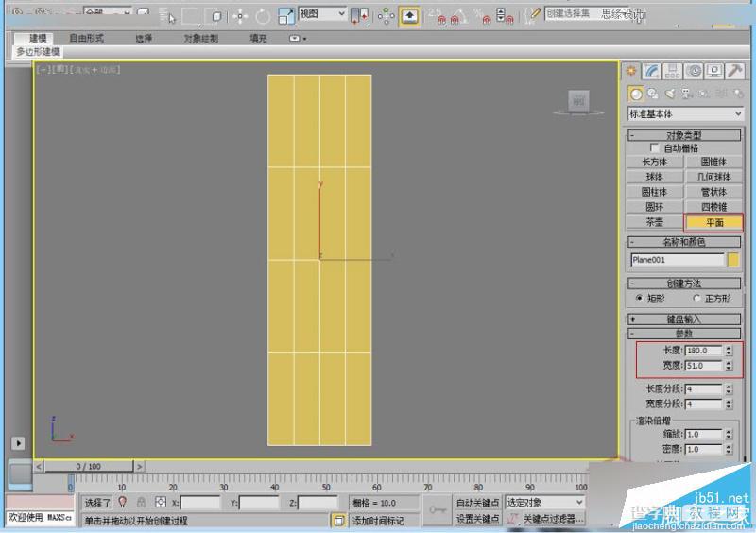Click the large Set Keys key icon
This screenshot has width=756, height=533.
point(438,510)
